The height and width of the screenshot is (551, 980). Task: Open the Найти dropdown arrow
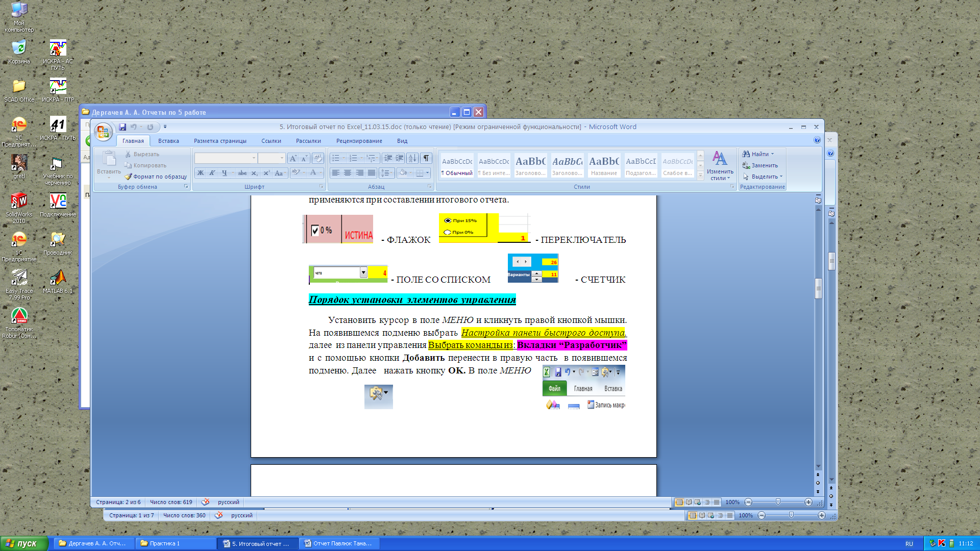pyautogui.click(x=772, y=154)
